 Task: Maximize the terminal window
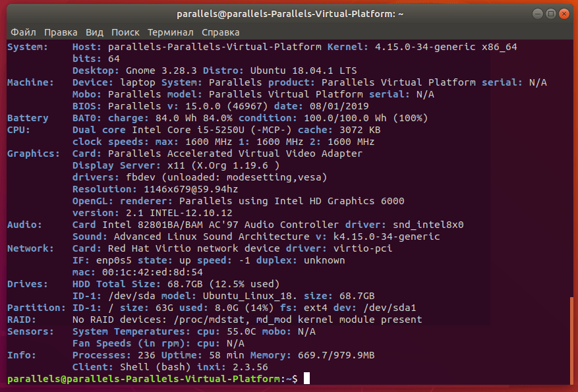551,14
